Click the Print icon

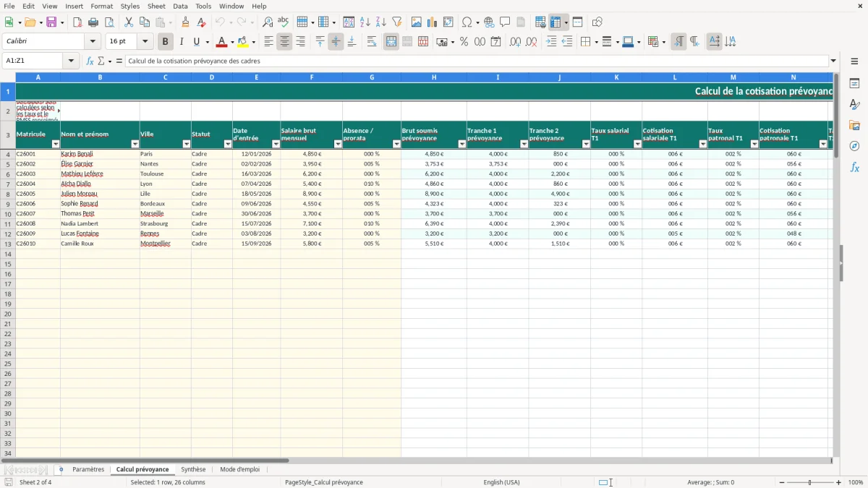(x=93, y=22)
